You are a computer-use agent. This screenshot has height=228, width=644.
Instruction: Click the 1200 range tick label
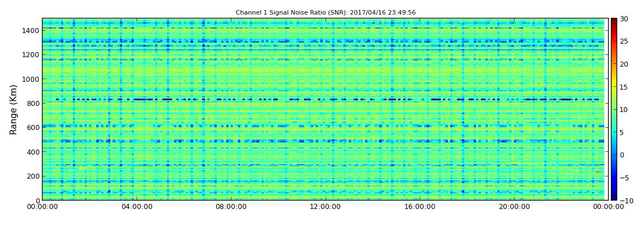(31, 55)
